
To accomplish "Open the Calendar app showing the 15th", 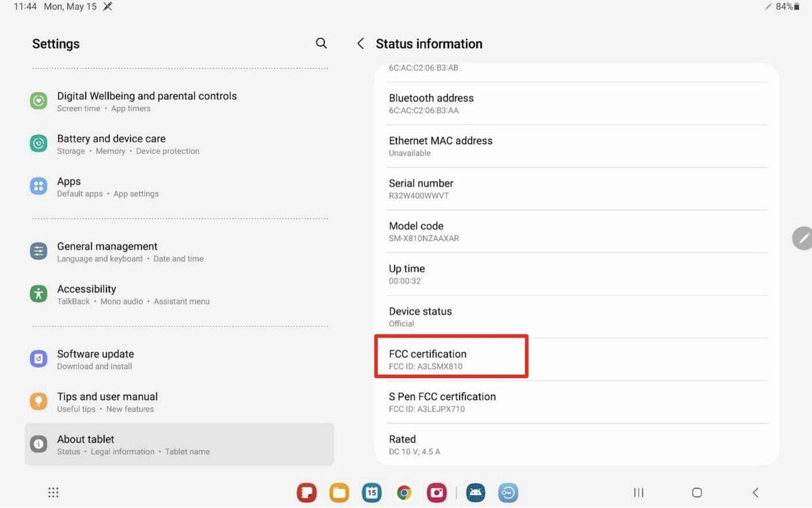I will click(x=372, y=492).
